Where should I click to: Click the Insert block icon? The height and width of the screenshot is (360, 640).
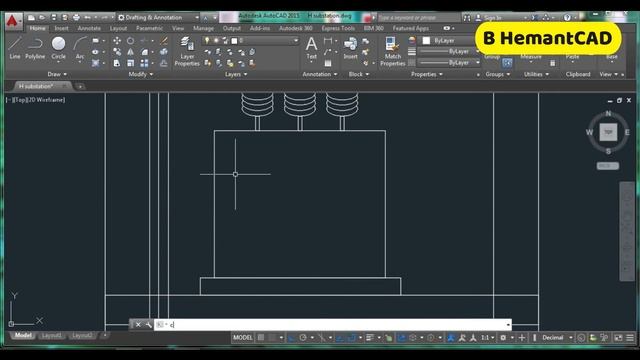point(350,47)
